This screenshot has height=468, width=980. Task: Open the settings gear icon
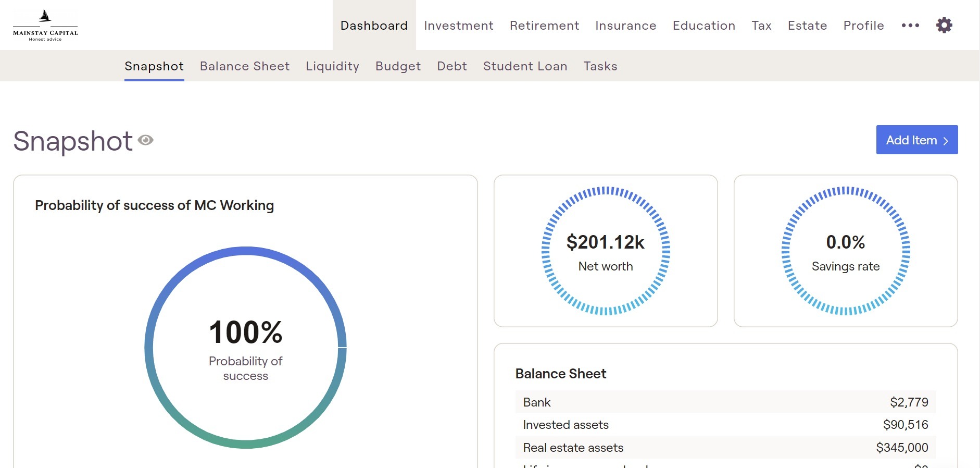click(944, 25)
